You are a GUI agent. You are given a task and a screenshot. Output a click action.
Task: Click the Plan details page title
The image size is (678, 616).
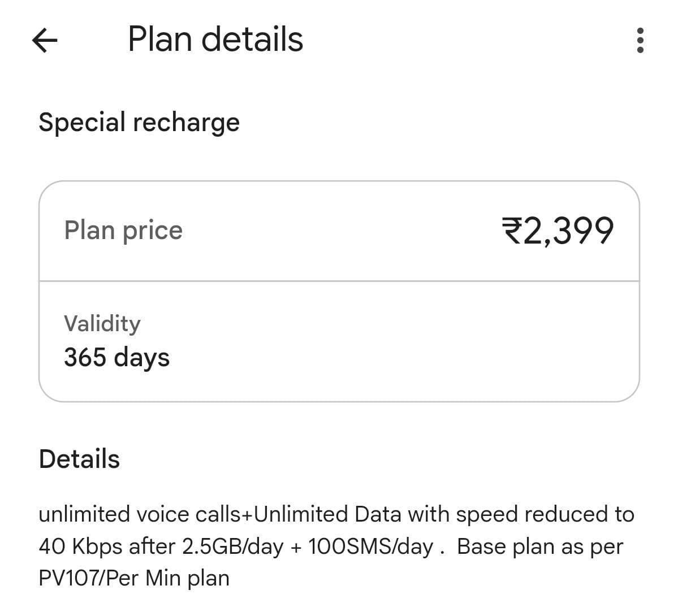click(215, 40)
